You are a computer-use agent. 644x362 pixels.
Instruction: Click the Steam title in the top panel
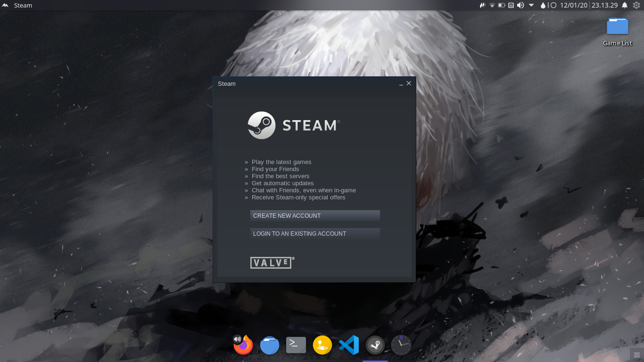pos(23,6)
